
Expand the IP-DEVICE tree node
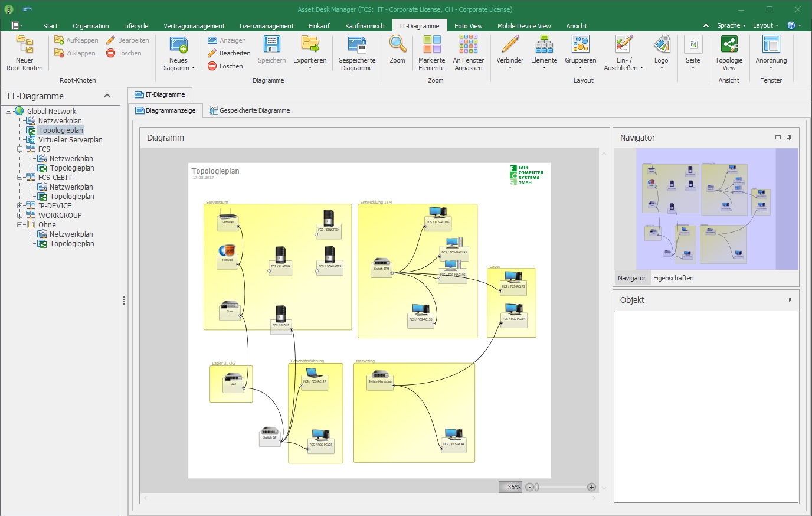20,205
